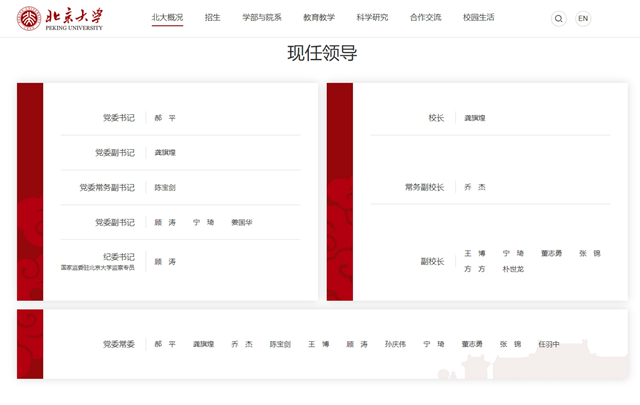Select the 合作交流 navigation item
Image resolution: width=640 pixels, height=405 pixels.
click(425, 18)
